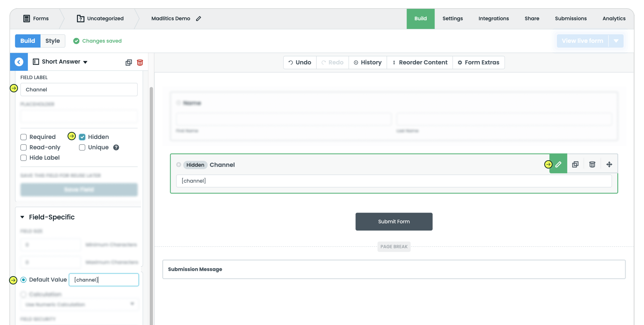Image resolution: width=644 pixels, height=325 pixels.
Task: Grab the move handle on Channel field
Action: click(x=609, y=164)
